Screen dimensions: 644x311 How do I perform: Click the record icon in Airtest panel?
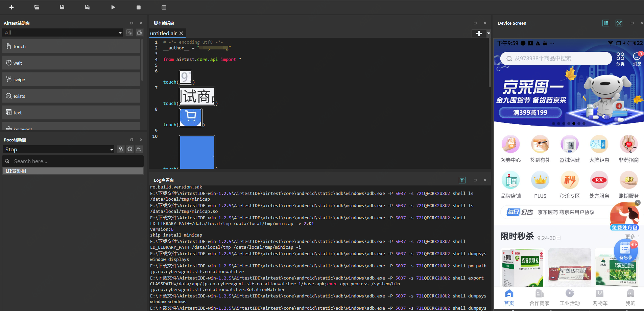[x=139, y=32]
